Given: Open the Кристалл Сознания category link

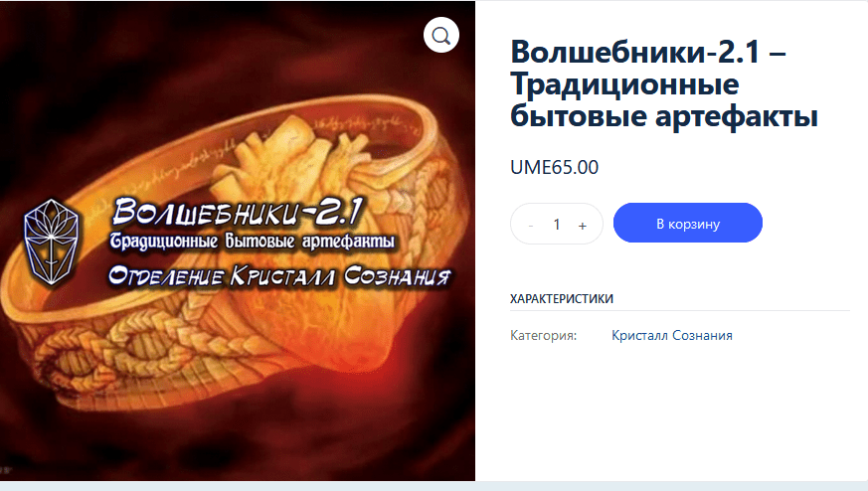Looking at the screenshot, I should pyautogui.click(x=671, y=336).
